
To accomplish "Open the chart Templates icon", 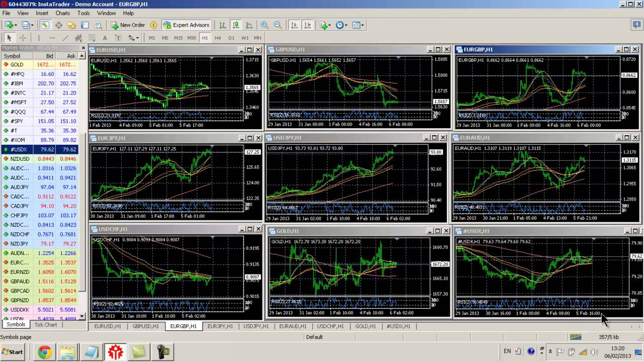I will click(356, 25).
